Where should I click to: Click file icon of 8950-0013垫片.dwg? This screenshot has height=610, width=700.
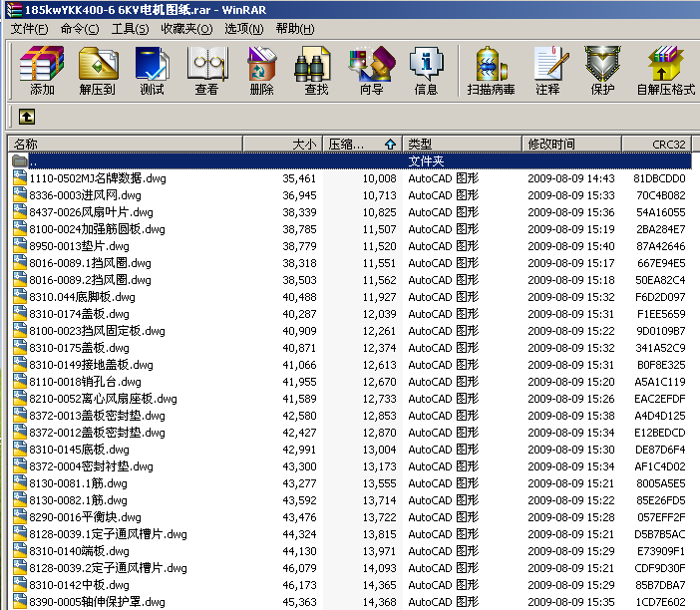click(20, 245)
